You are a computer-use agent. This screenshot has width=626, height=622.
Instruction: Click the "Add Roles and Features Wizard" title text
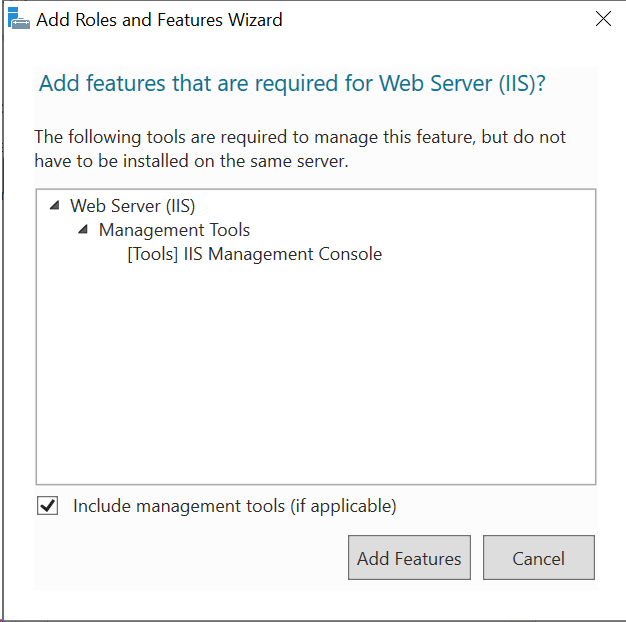(159, 20)
